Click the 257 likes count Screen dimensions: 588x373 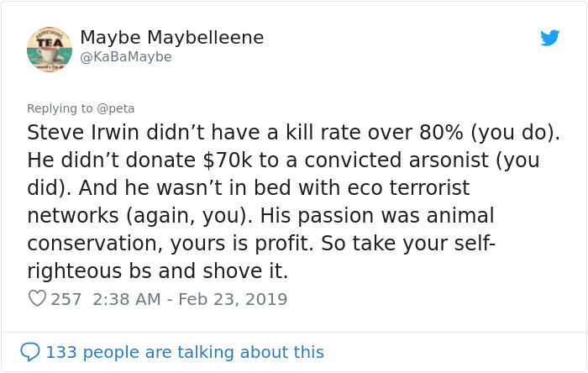(66, 299)
